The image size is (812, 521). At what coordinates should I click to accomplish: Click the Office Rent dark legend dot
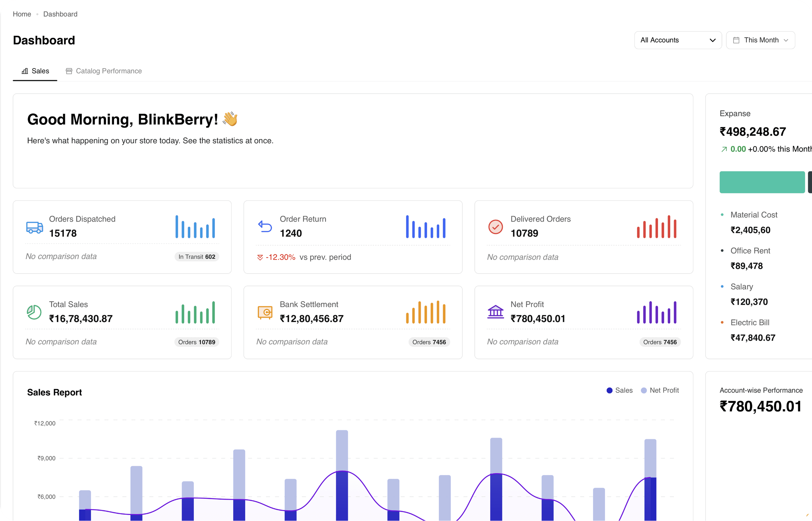click(x=722, y=251)
